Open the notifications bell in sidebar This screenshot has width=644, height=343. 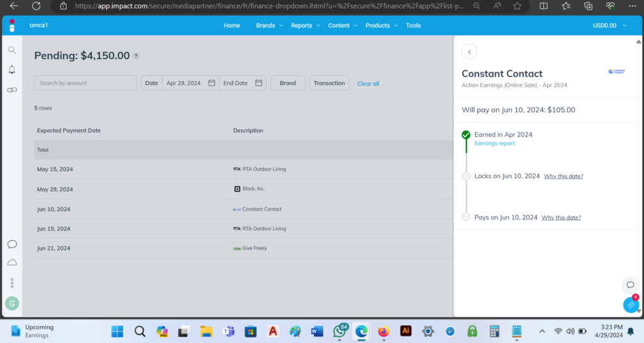tap(12, 70)
